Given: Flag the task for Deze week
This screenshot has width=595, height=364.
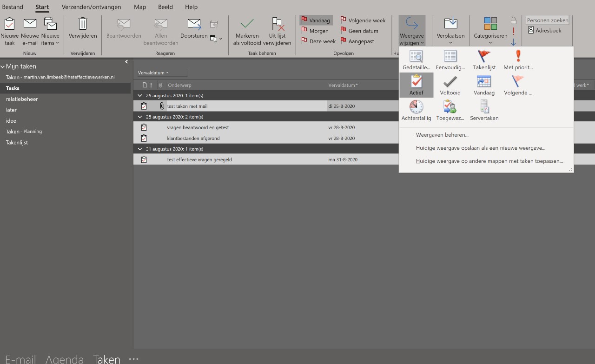Looking at the screenshot, I should coord(318,41).
